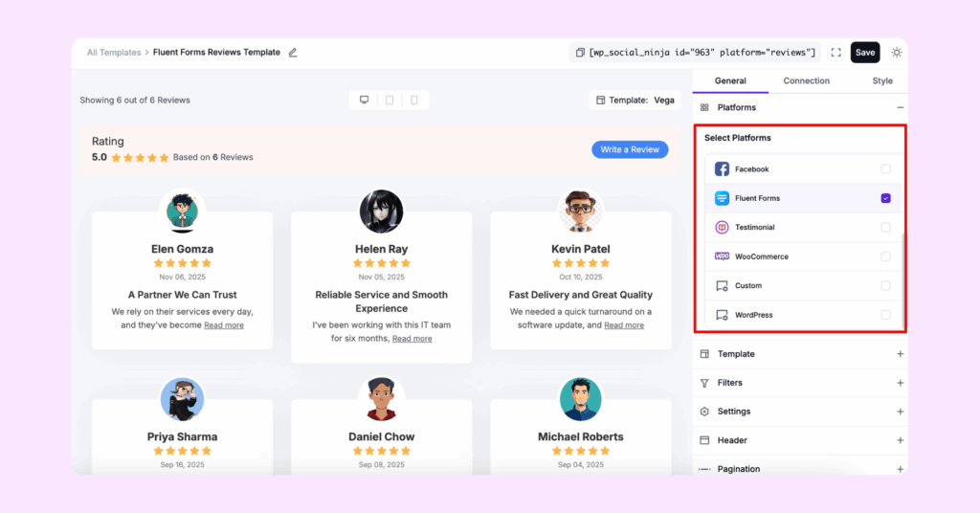The height and width of the screenshot is (513, 980).
Task: Click the 'Select Platforms' label
Action: (738, 138)
